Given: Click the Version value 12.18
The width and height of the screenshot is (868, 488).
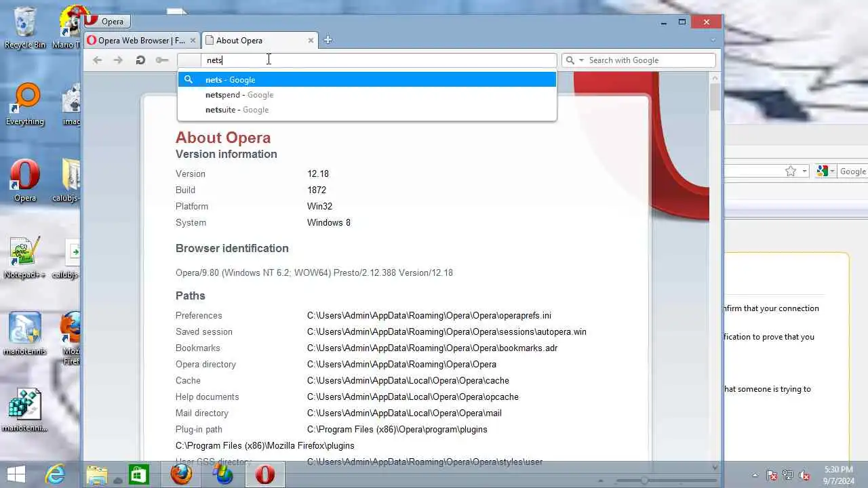Looking at the screenshot, I should [x=318, y=174].
